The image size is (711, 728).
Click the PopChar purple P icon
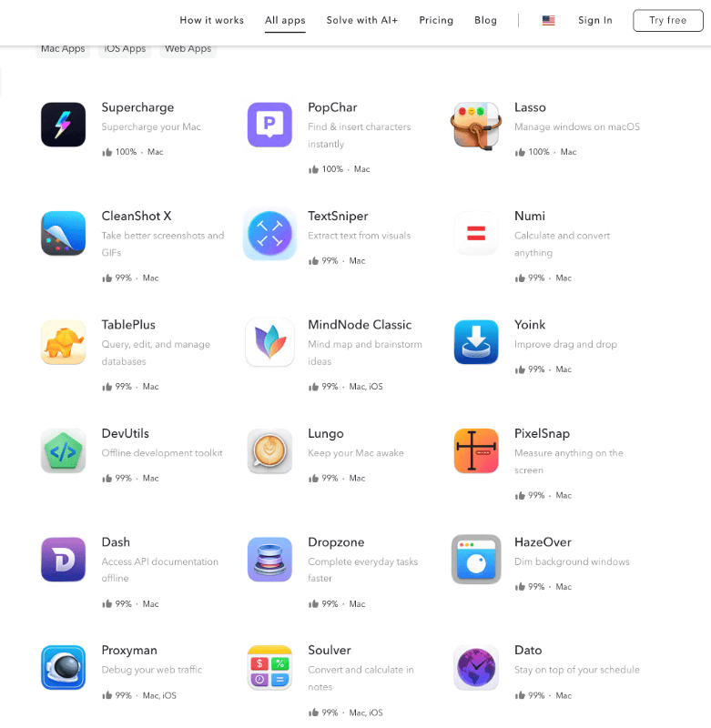coord(269,125)
